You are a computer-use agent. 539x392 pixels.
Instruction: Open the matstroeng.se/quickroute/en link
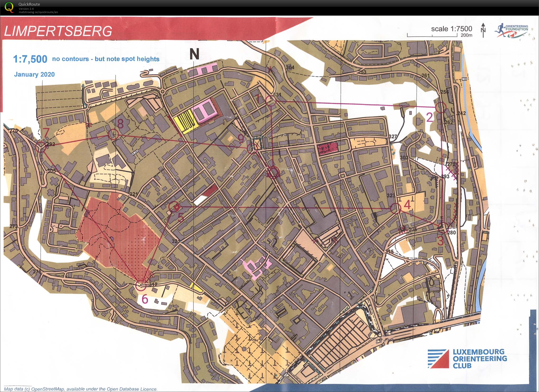(x=38, y=12)
